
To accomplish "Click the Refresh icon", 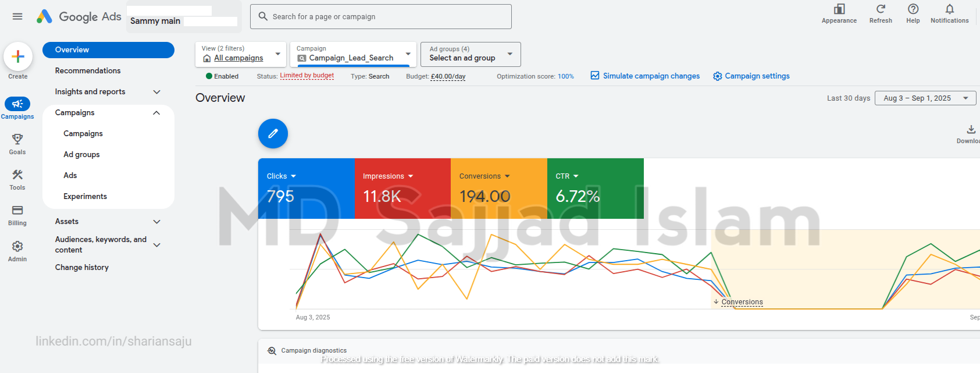I will 881,9.
